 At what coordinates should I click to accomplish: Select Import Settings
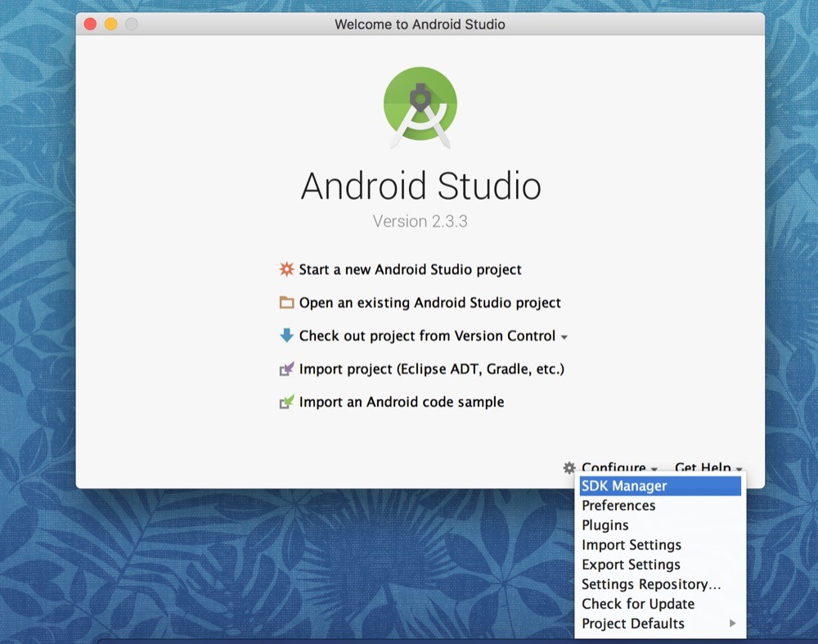click(x=631, y=544)
